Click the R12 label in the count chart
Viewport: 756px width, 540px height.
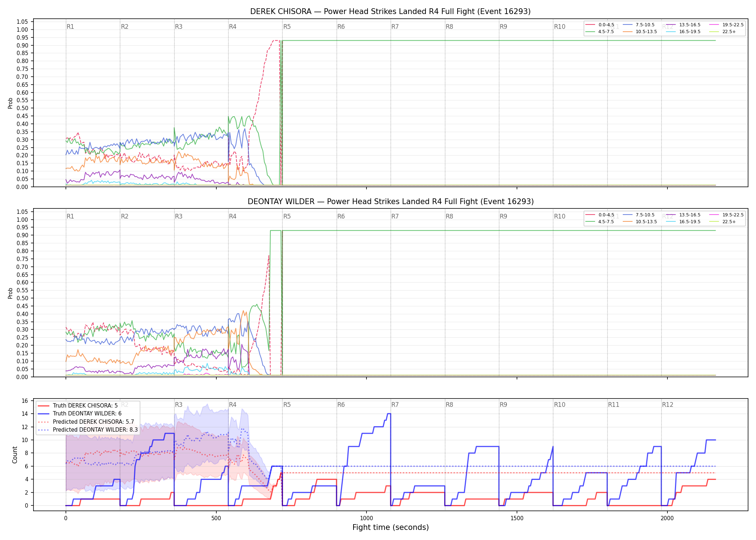[x=667, y=405]
